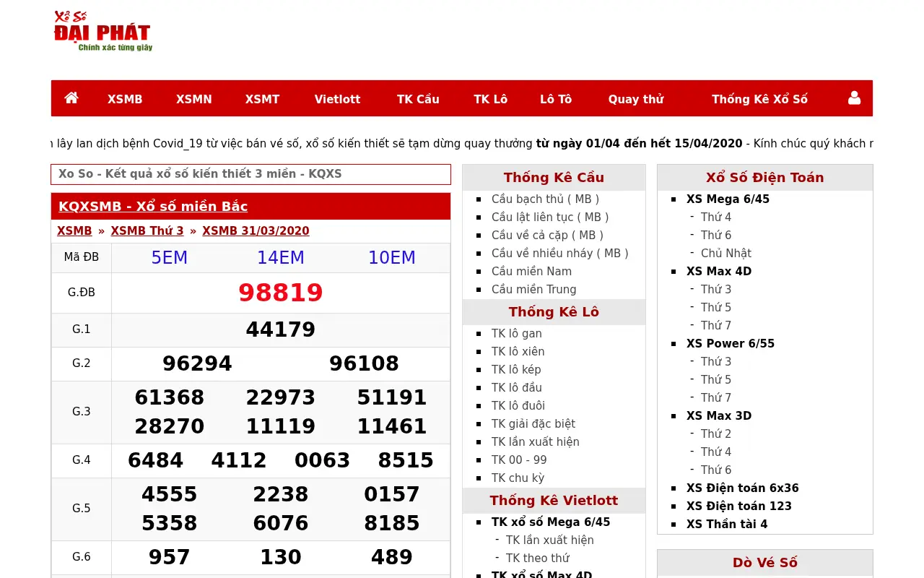Open the Thống Kê Xổ Số menu

(759, 99)
